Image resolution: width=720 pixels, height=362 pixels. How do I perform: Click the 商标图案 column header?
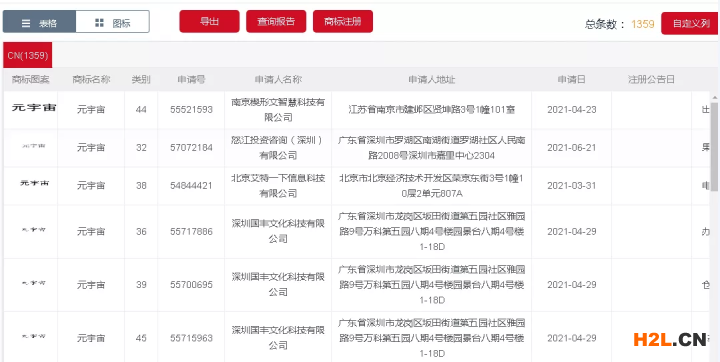click(30, 79)
